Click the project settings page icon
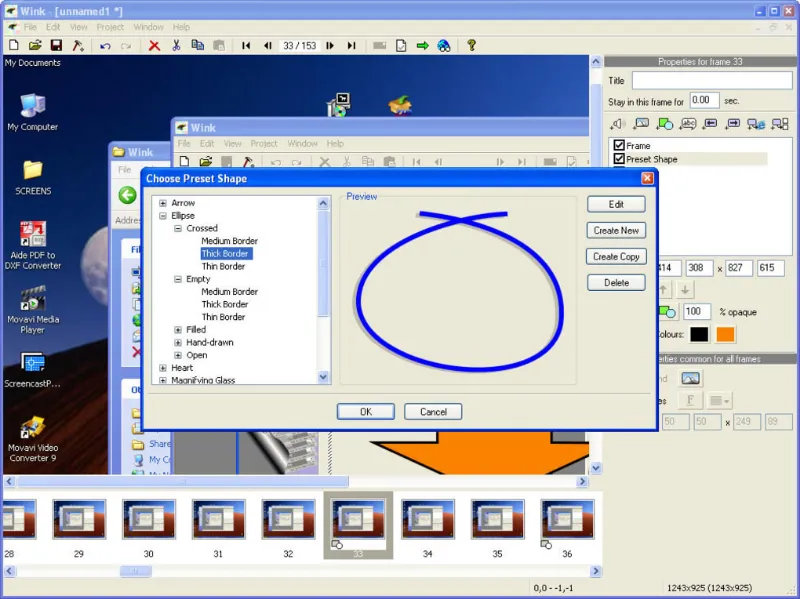The height and width of the screenshot is (599, 800). (401, 46)
